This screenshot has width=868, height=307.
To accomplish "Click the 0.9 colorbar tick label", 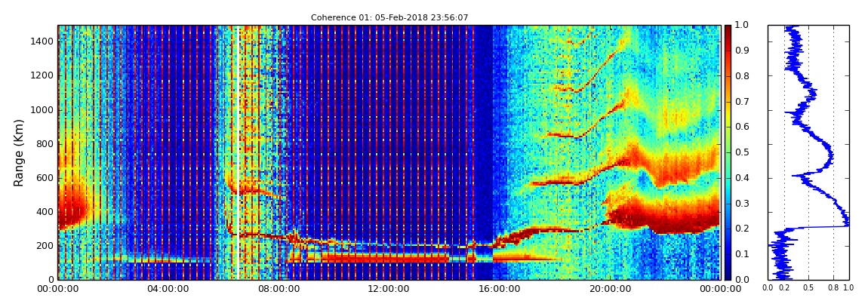I will [x=740, y=51].
